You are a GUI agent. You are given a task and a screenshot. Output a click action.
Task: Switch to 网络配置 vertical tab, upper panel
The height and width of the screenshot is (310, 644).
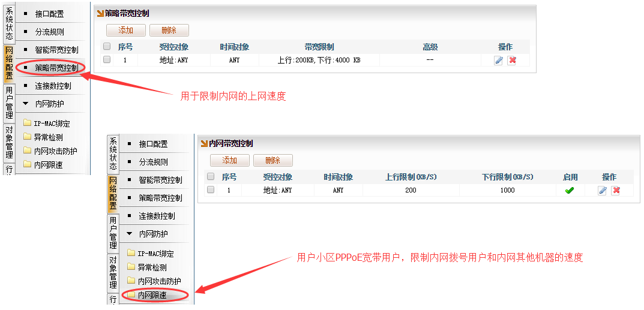tap(10, 64)
